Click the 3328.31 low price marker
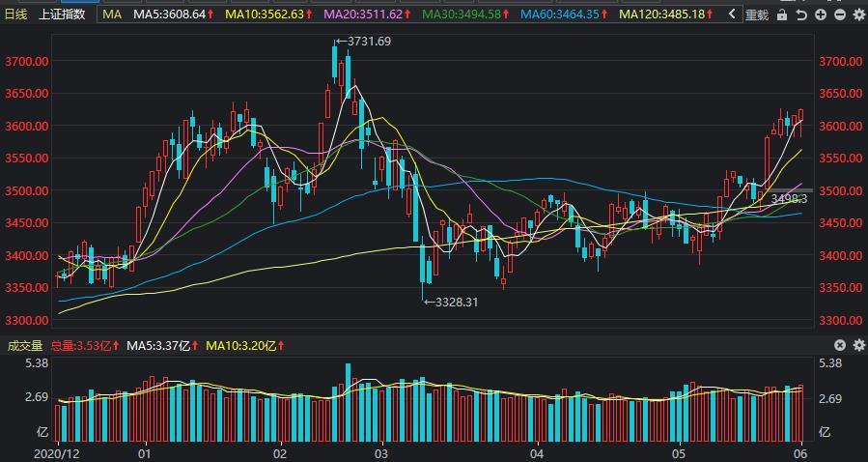 [455, 302]
